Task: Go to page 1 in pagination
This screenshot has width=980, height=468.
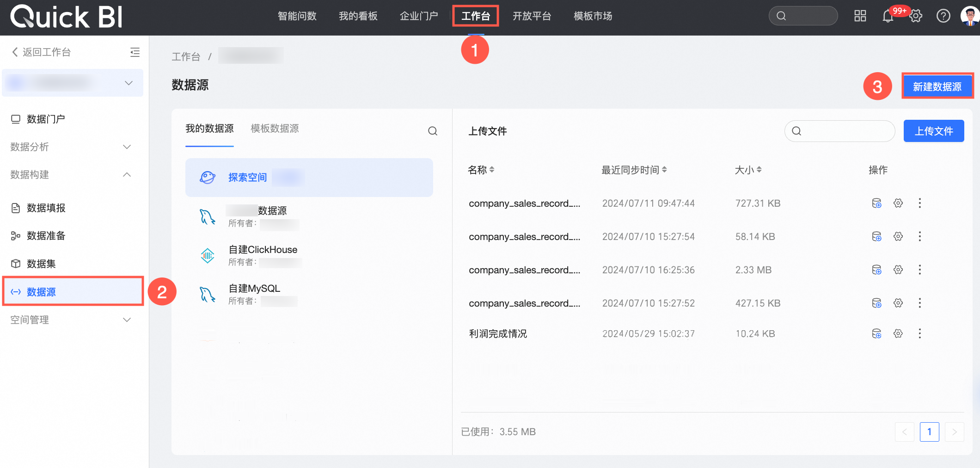Action: tap(929, 432)
